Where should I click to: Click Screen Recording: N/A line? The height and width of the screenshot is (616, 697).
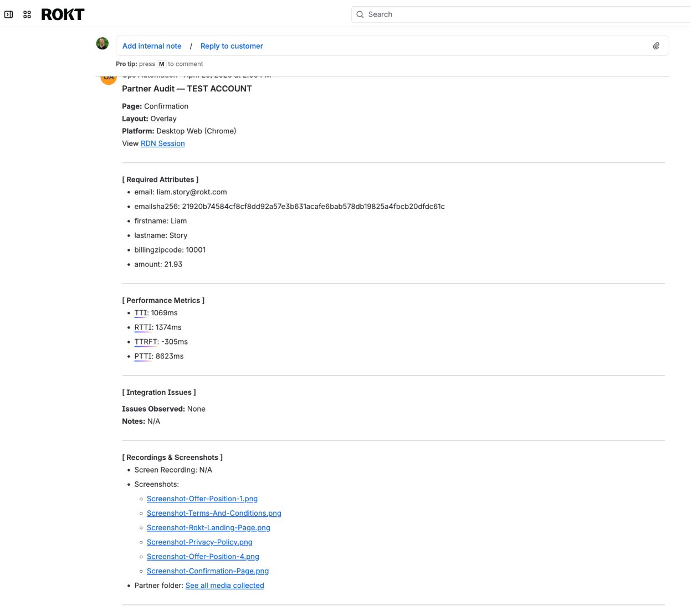point(173,470)
